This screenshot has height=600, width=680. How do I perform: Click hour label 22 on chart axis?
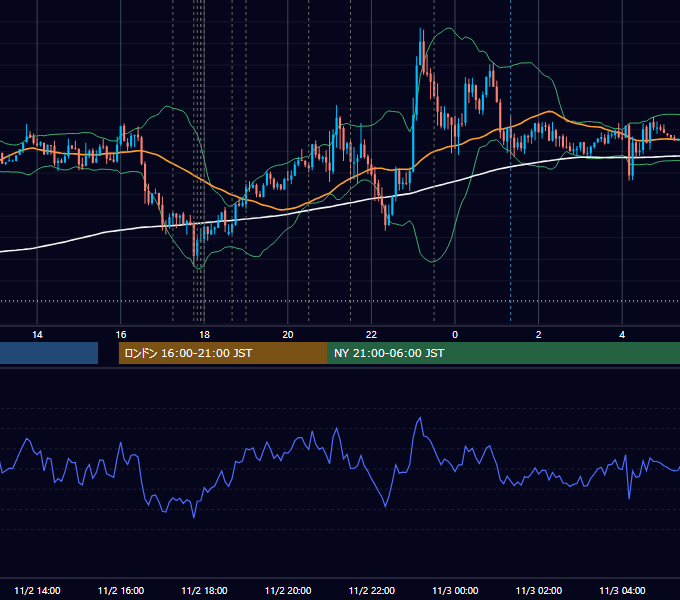(372, 335)
